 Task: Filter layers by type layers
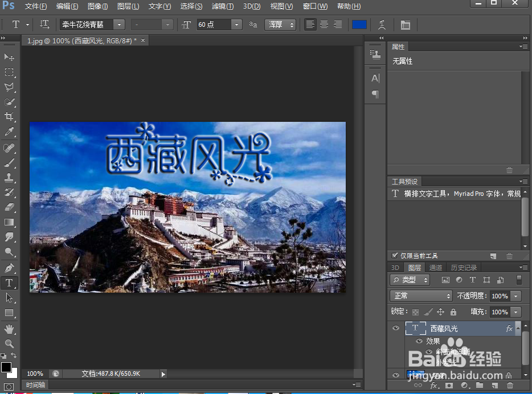point(473,280)
